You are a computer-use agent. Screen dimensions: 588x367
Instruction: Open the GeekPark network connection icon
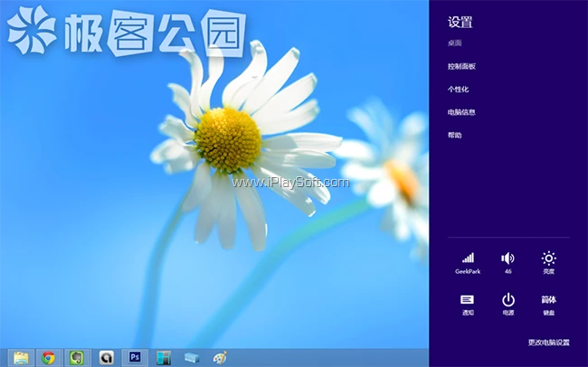point(468,263)
